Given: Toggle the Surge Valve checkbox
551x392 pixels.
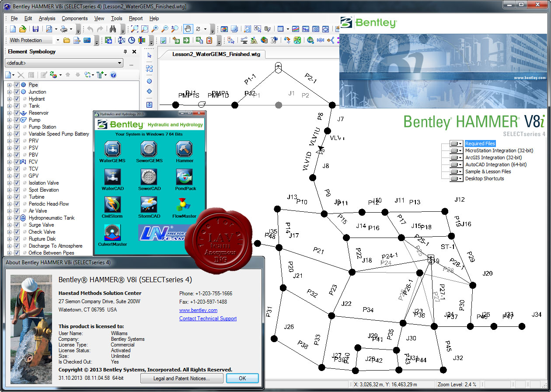Looking at the screenshot, I should pyautogui.click(x=17, y=225).
